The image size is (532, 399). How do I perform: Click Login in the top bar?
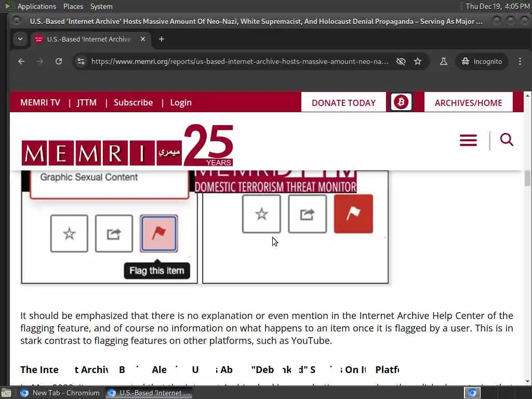pyautogui.click(x=181, y=102)
